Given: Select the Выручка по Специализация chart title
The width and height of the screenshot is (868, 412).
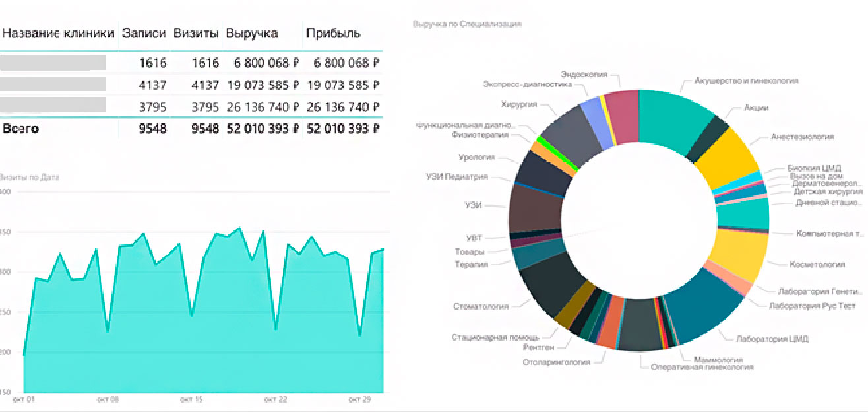Looking at the screenshot, I should pyautogui.click(x=467, y=24).
